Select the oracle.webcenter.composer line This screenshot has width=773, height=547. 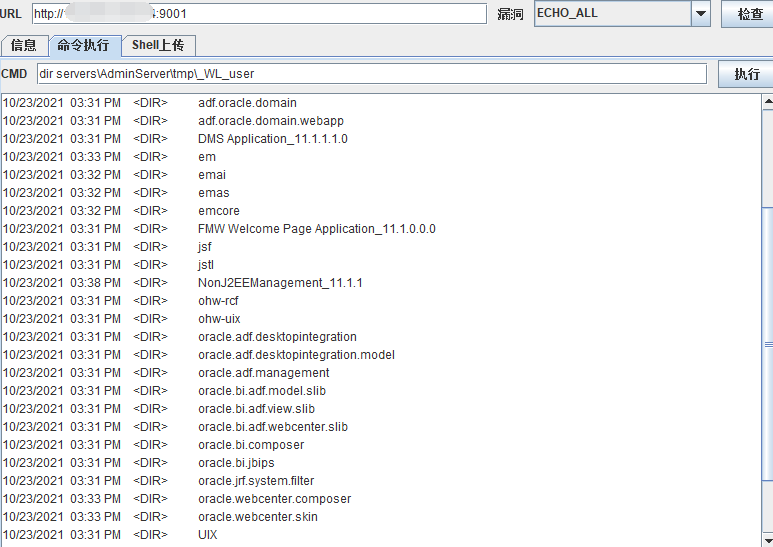[x=177, y=499]
